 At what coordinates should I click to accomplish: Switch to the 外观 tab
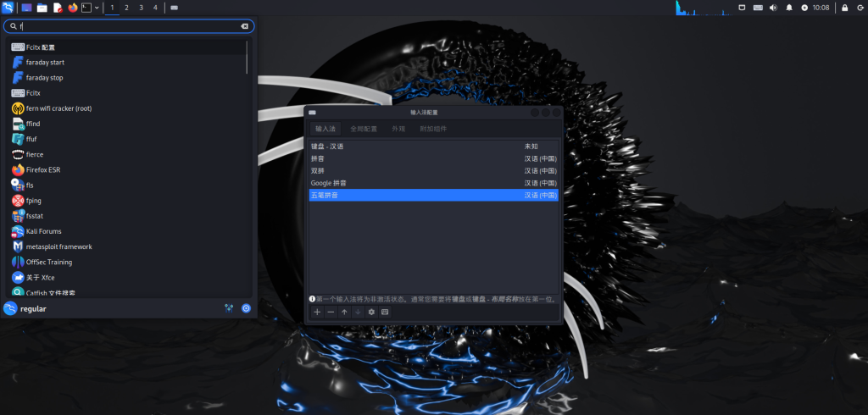pos(398,129)
